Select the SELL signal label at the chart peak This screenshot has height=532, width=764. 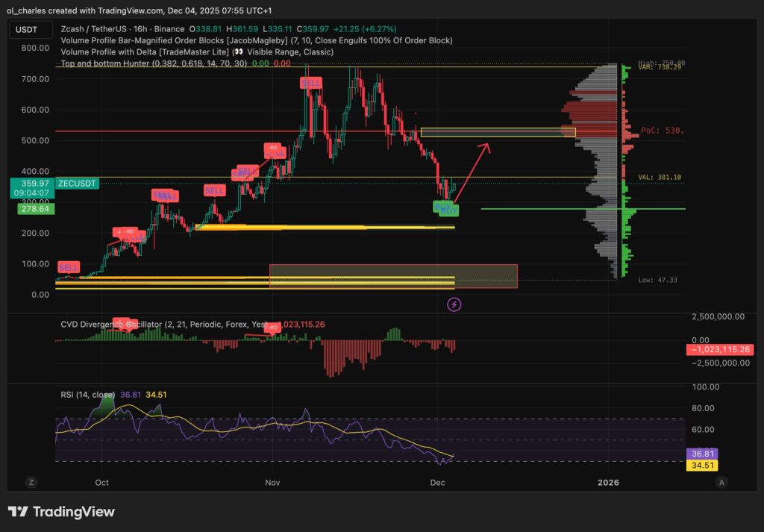310,83
